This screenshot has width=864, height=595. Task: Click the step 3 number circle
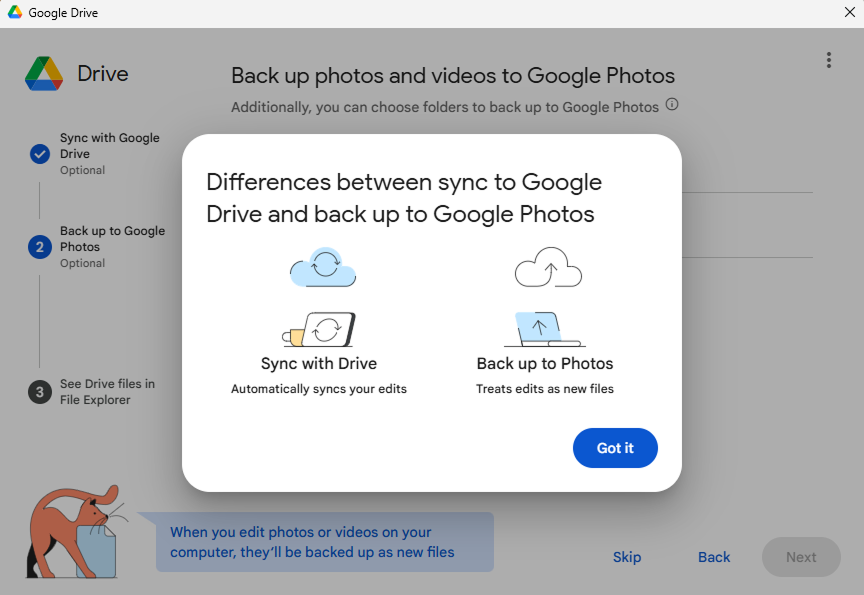pos(40,392)
